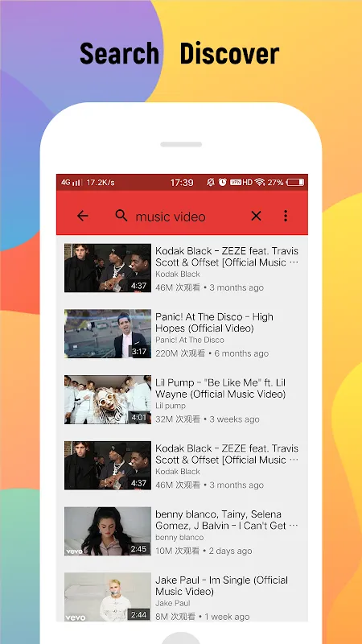This screenshot has height=644, width=362.
Task: Click the '220M' views, 6 months ago text
Action: [x=212, y=353]
